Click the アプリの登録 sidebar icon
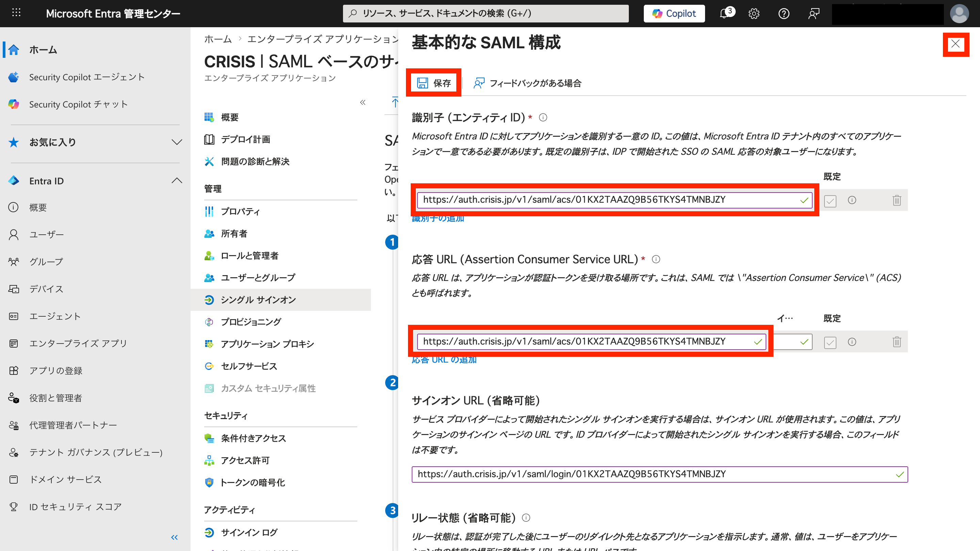Viewport: 980px width, 551px height. pos(14,371)
